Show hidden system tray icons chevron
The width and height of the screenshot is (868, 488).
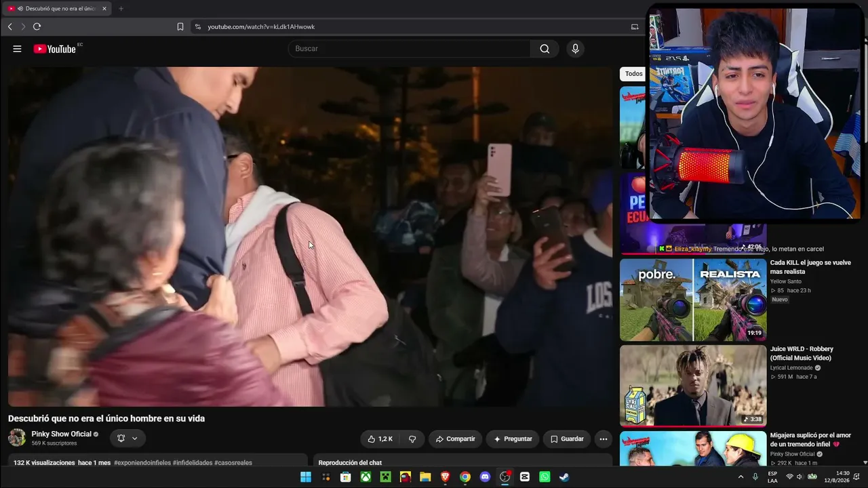click(x=741, y=477)
